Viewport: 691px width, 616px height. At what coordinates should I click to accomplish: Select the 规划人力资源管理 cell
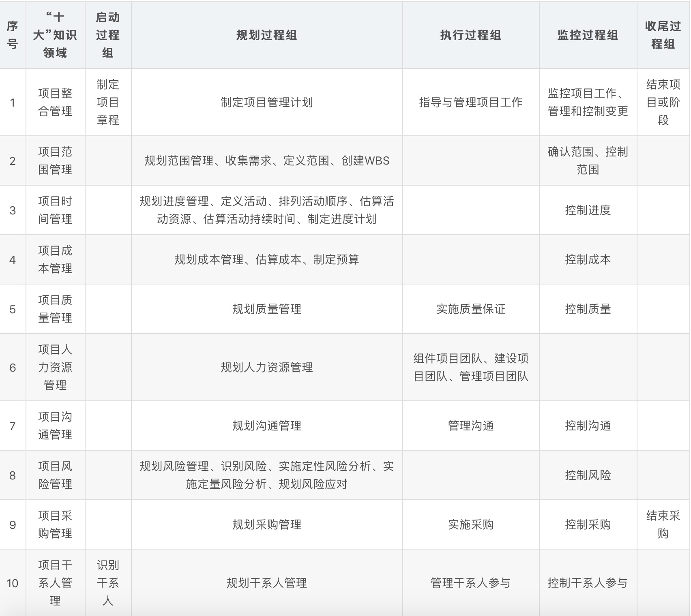click(266, 366)
